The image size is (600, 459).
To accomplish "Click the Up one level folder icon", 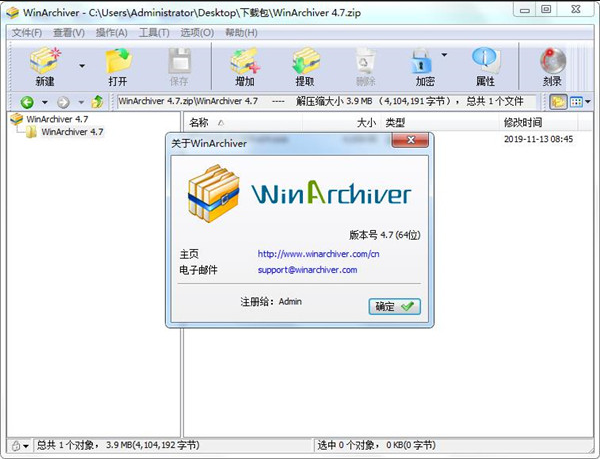I will click(x=97, y=102).
